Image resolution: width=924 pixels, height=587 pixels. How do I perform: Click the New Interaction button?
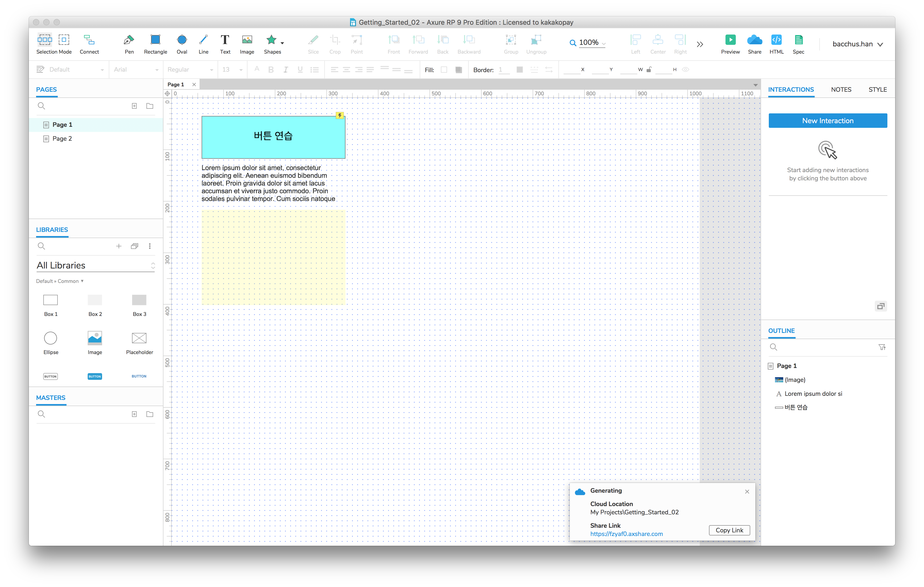pyautogui.click(x=828, y=120)
